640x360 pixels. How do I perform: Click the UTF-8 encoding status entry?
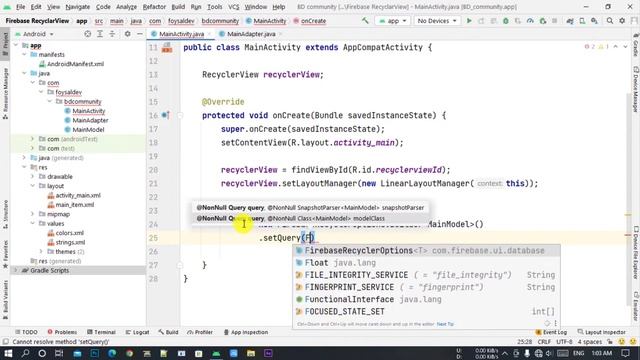(564, 342)
